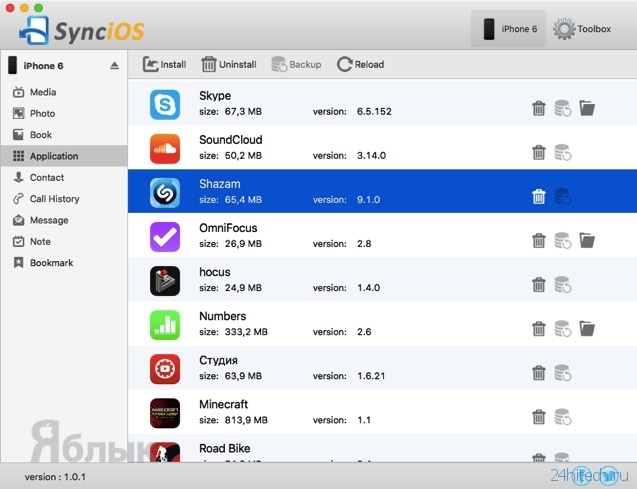The height and width of the screenshot is (489, 637).
Task: Open Skype's documents folder icon
Action: click(x=587, y=108)
